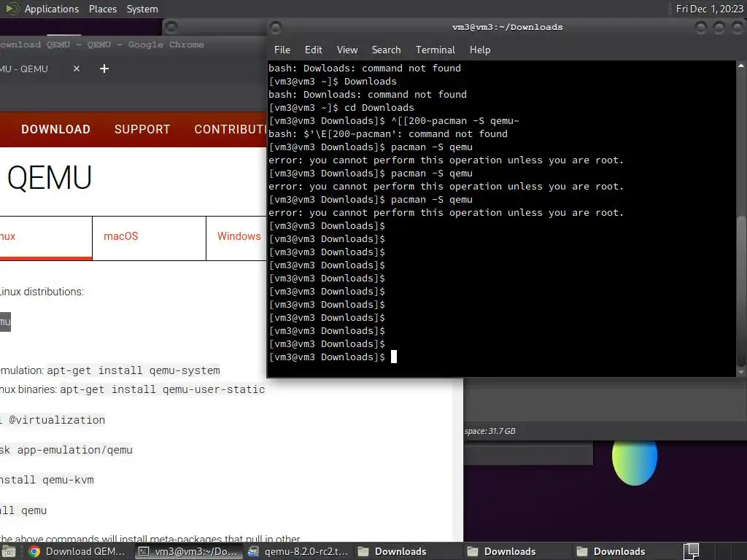Open terminal File menu
The image size is (747, 560).
(x=282, y=50)
